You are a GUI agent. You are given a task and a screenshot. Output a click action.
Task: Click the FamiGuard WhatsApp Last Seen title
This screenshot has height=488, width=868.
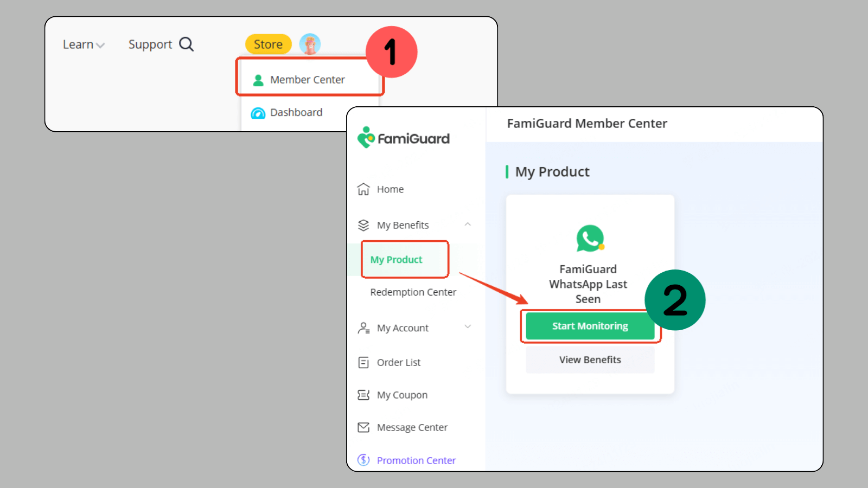588,284
